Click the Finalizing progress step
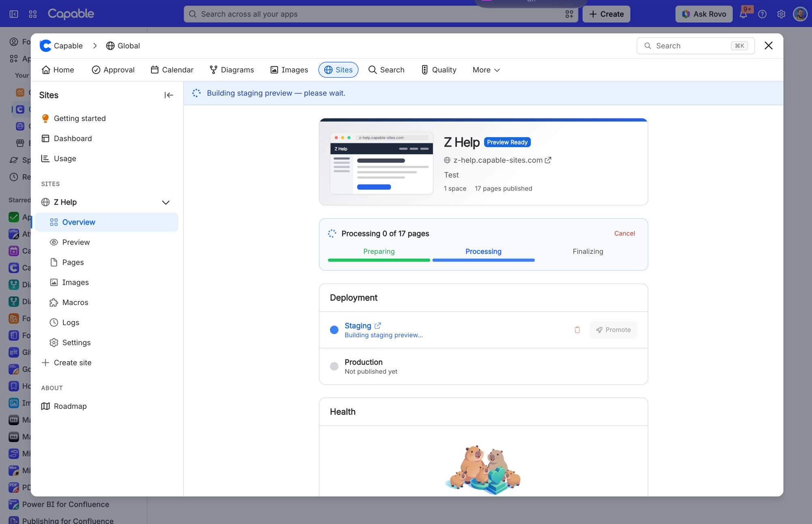812x524 pixels. [x=587, y=251]
